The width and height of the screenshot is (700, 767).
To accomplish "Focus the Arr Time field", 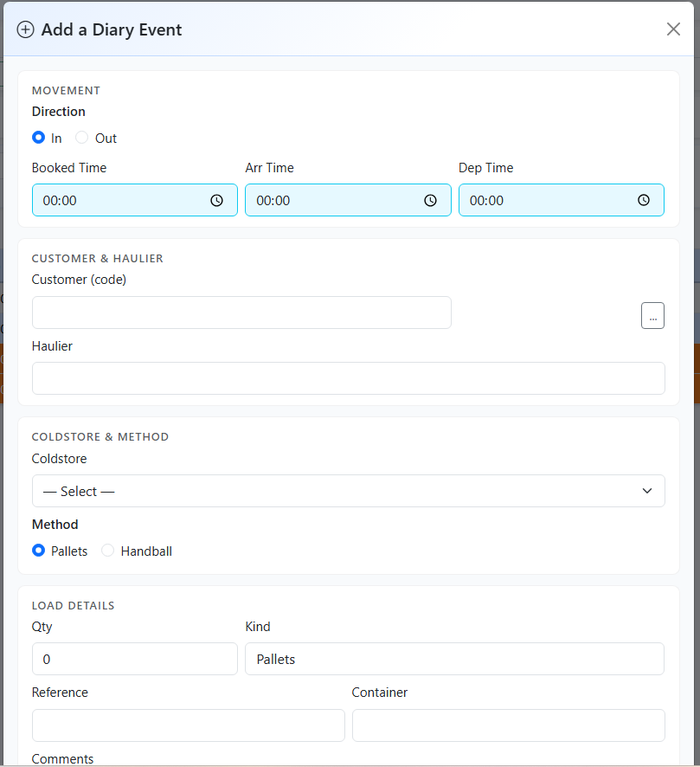I will pyautogui.click(x=348, y=200).
